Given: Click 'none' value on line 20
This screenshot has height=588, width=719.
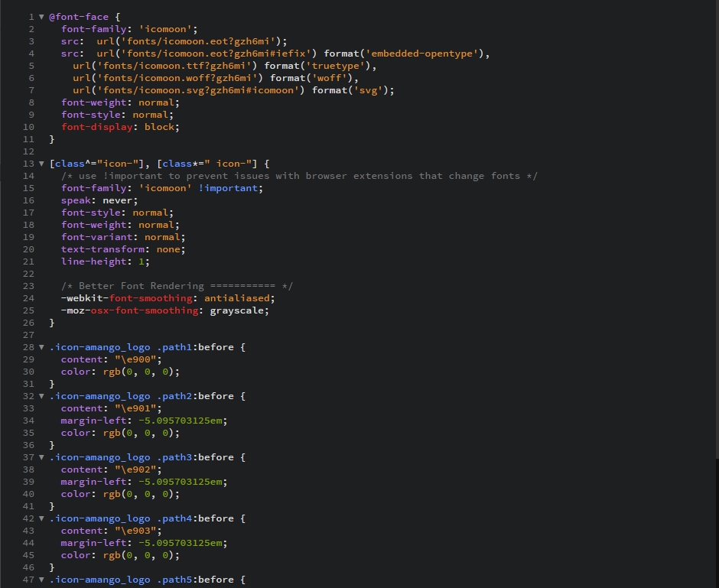Looking at the screenshot, I should (168, 249).
